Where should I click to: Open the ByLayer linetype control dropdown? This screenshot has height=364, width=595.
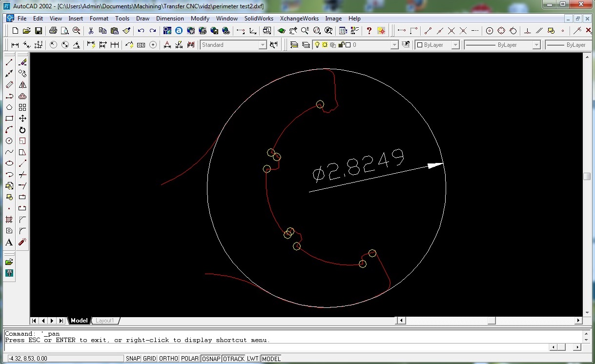pyautogui.click(x=536, y=45)
